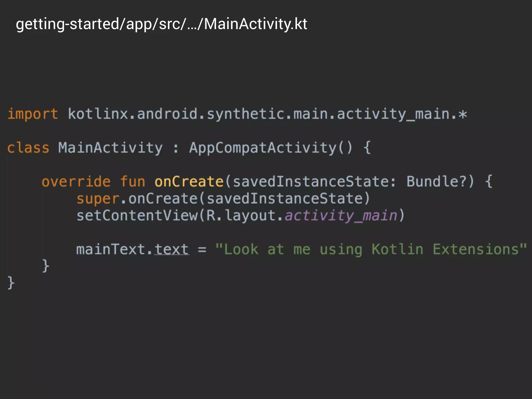532x399 pixels.
Task: Click the 'fun' keyword
Action: [132, 181]
